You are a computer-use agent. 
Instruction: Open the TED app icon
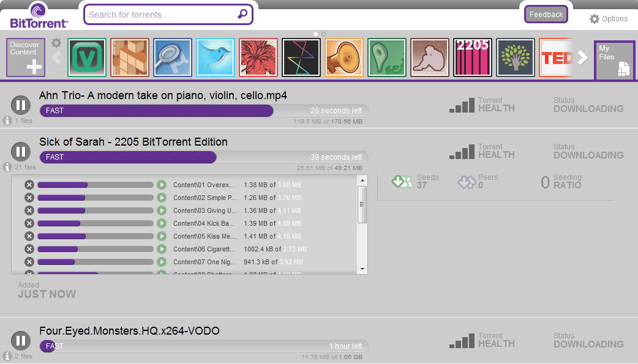(556, 58)
